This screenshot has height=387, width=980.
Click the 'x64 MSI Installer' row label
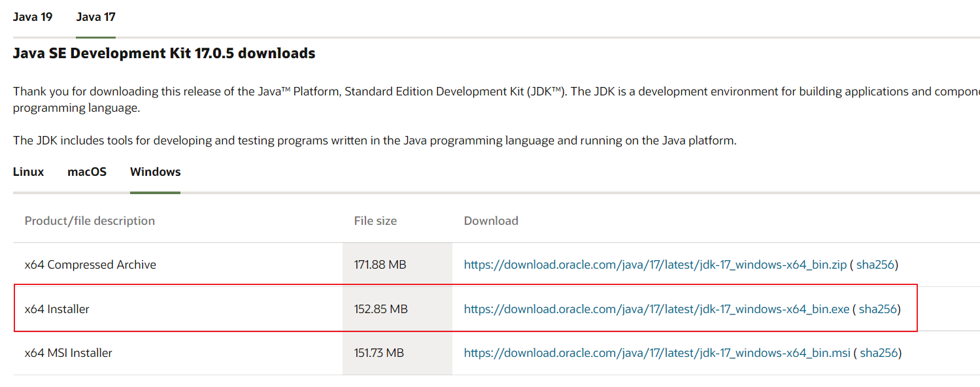point(69,353)
